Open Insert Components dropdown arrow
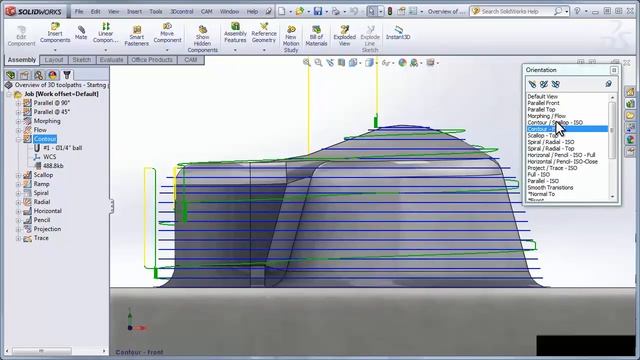The height and width of the screenshot is (360, 640). (x=55, y=50)
